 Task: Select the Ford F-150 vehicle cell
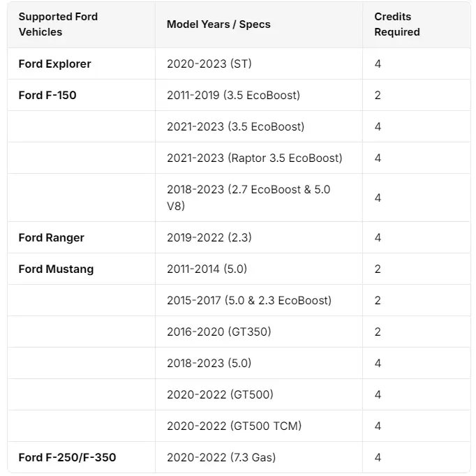[x=47, y=95]
